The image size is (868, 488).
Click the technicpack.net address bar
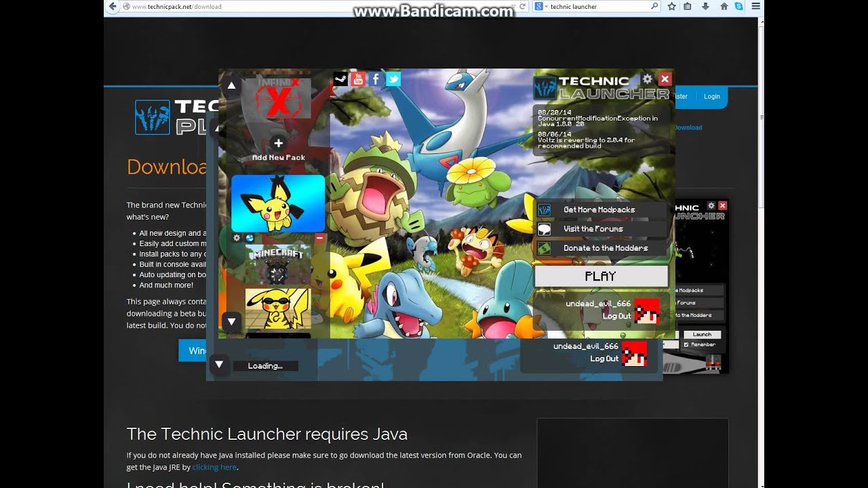coord(319,7)
